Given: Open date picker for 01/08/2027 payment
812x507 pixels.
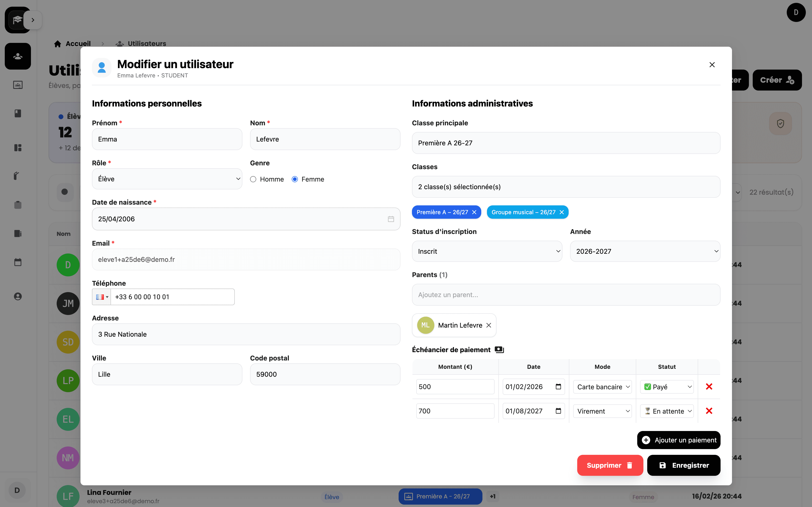Looking at the screenshot, I should click(x=558, y=411).
